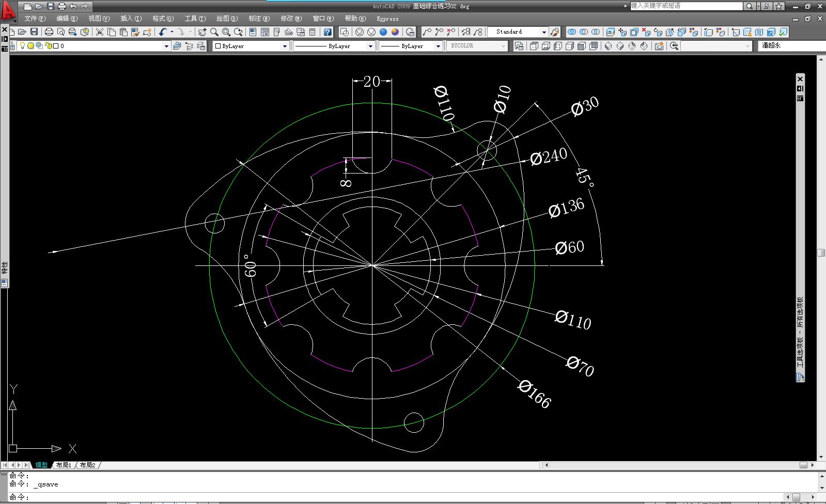Click the keyword search input field
The width and height of the screenshot is (826, 504).
(x=686, y=6)
